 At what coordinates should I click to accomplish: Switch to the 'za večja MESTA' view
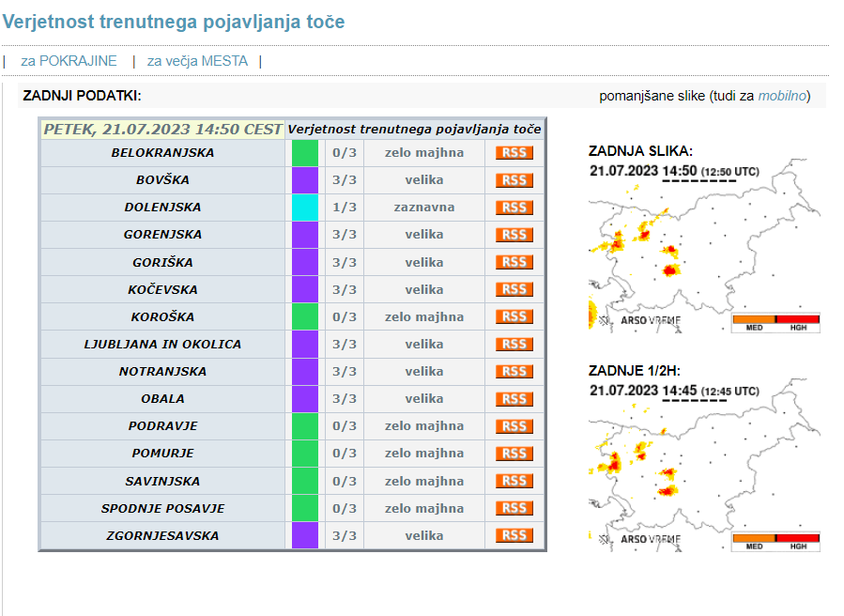click(197, 61)
